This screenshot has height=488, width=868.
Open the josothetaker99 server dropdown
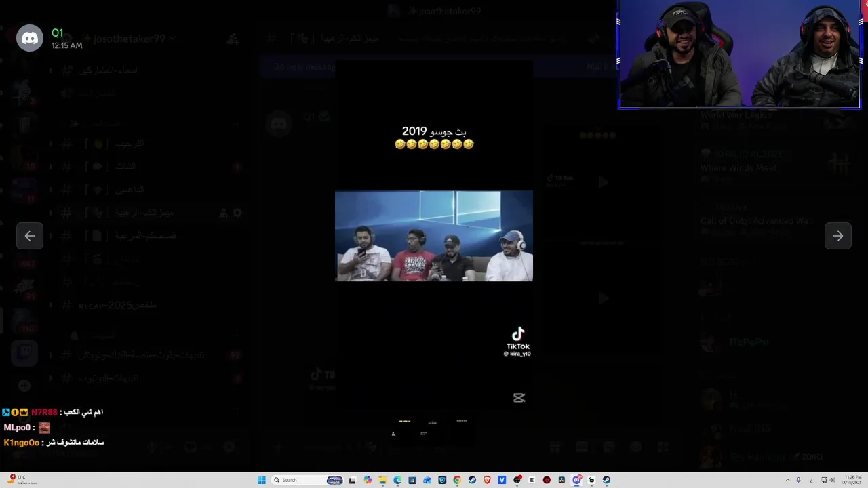129,39
